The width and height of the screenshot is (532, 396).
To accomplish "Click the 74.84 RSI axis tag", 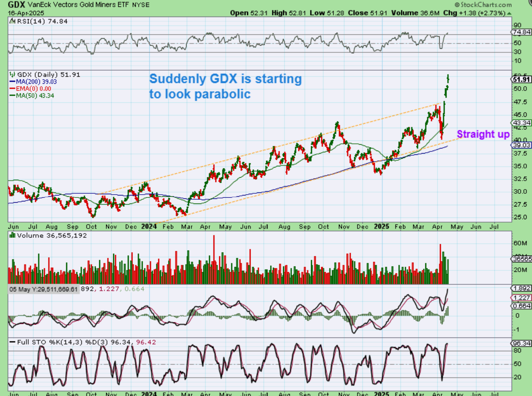I will click(522, 32).
